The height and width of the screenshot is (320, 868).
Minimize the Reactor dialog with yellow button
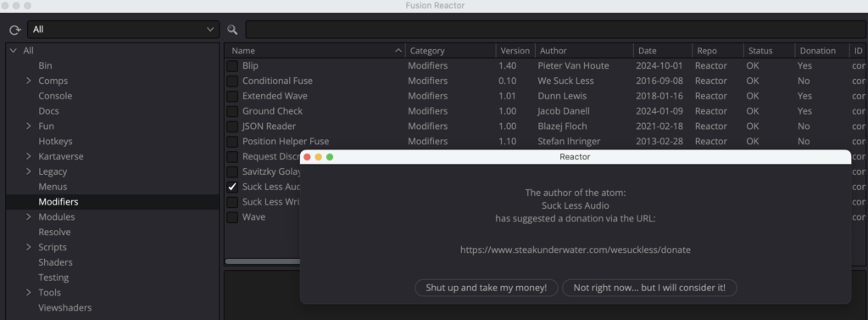(x=319, y=157)
